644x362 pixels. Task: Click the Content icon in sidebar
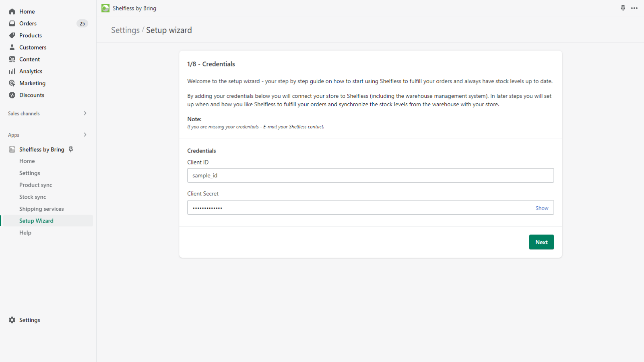tap(12, 59)
